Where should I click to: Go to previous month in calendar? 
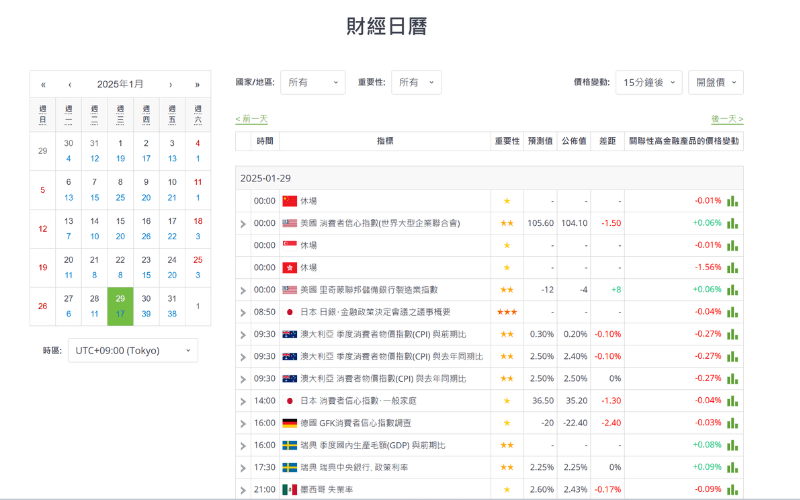[x=69, y=84]
